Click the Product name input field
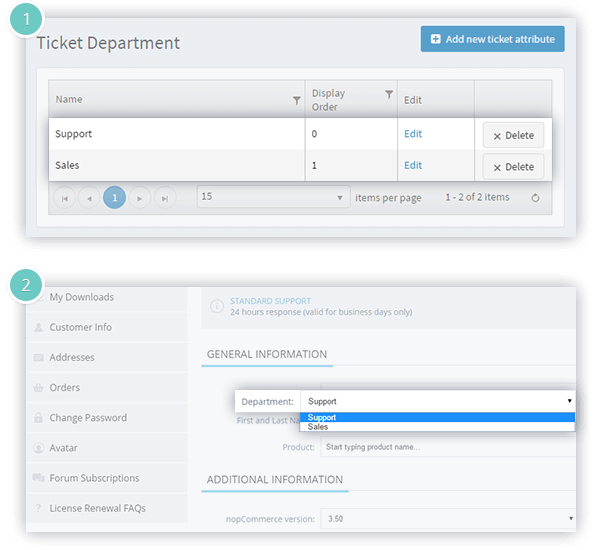Screen dimensions: 600x550 [x=448, y=447]
